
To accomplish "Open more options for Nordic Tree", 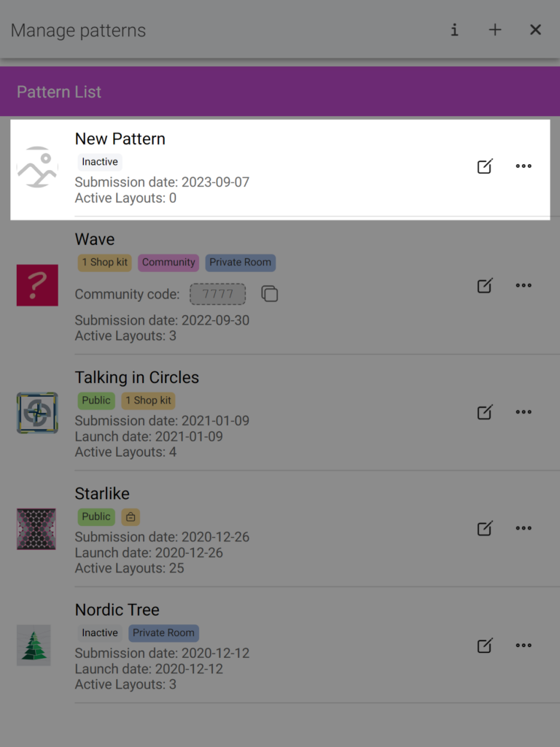I will point(524,646).
